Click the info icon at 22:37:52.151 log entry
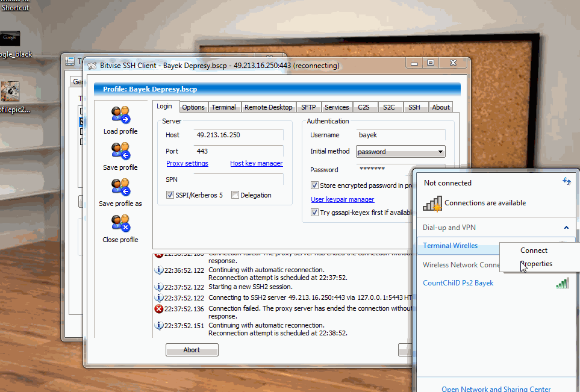Image resolution: width=580 pixels, height=392 pixels. 158,326
